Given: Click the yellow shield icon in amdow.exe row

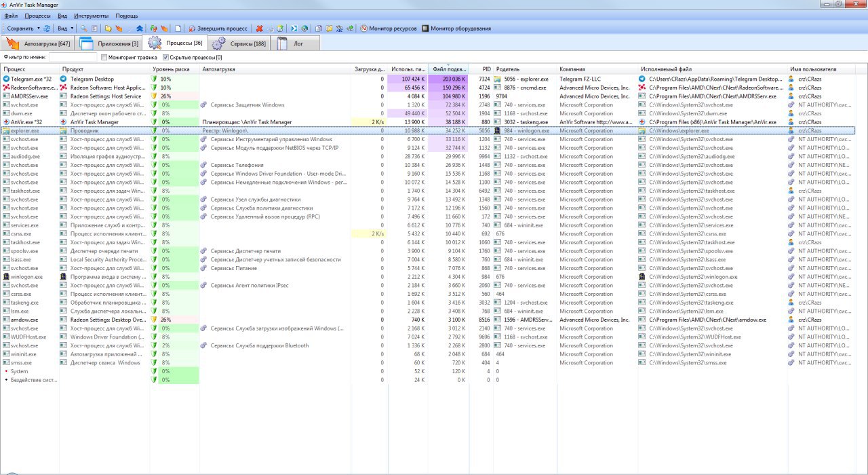Looking at the screenshot, I should 154,320.
